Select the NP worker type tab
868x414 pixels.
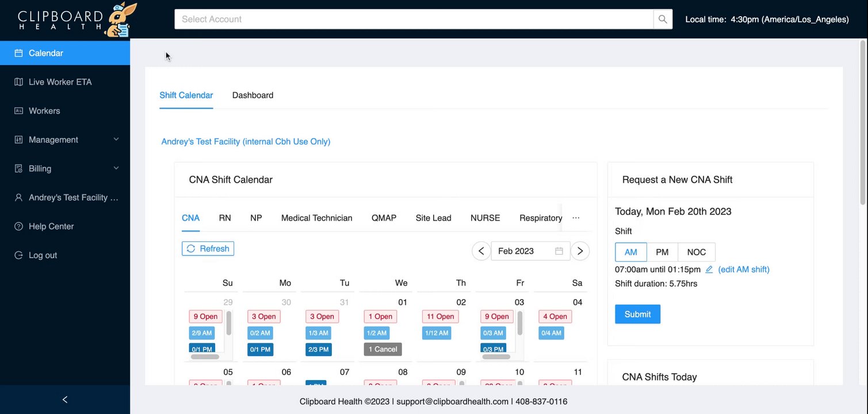(256, 218)
